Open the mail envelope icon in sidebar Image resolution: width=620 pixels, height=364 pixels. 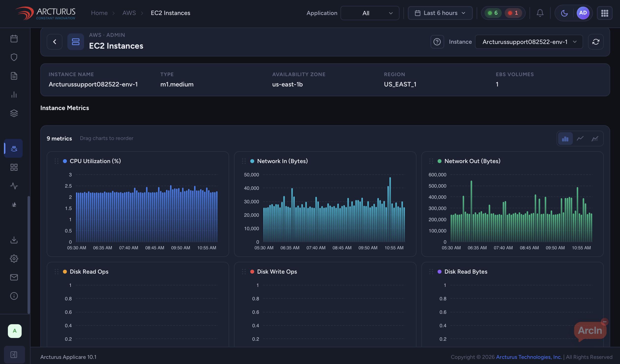(x=14, y=277)
